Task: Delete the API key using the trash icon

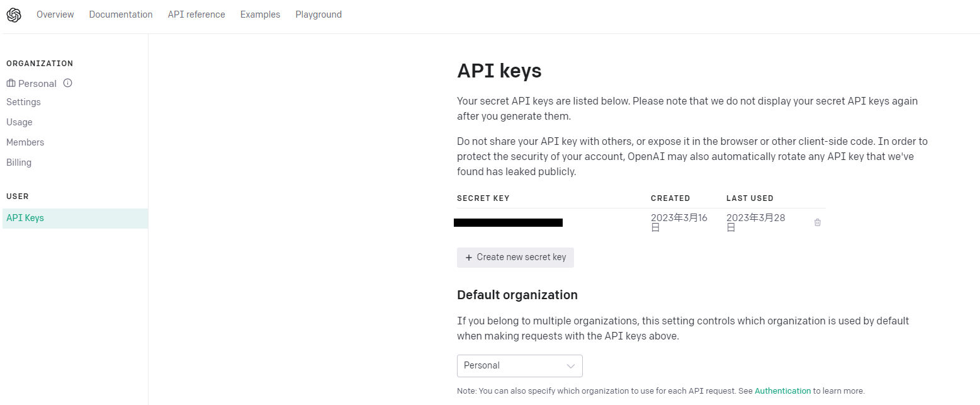Action: (x=817, y=222)
